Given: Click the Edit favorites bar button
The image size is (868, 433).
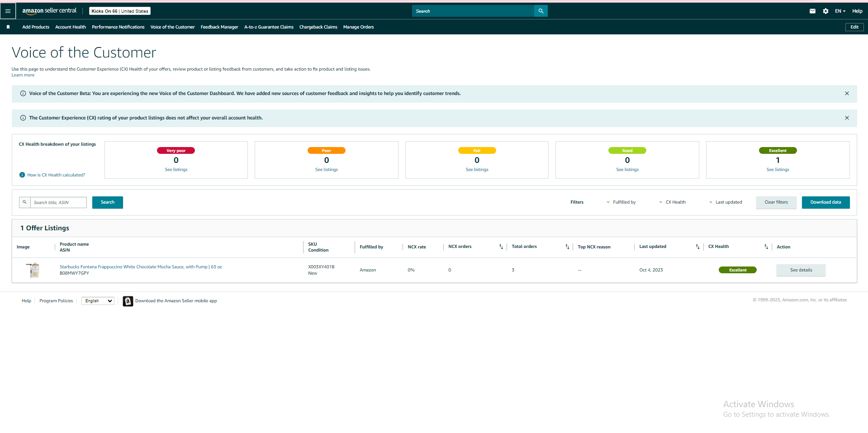Looking at the screenshot, I should (x=854, y=27).
